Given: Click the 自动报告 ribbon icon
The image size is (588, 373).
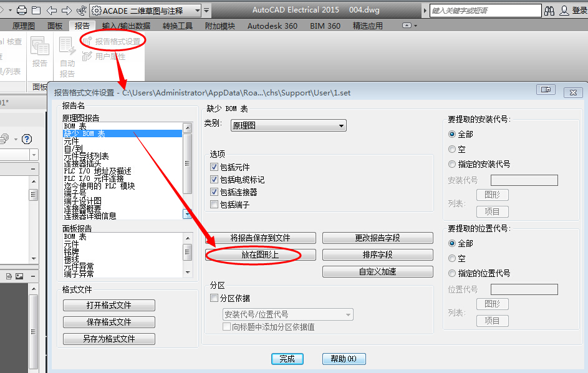Looking at the screenshot, I should [x=67, y=56].
